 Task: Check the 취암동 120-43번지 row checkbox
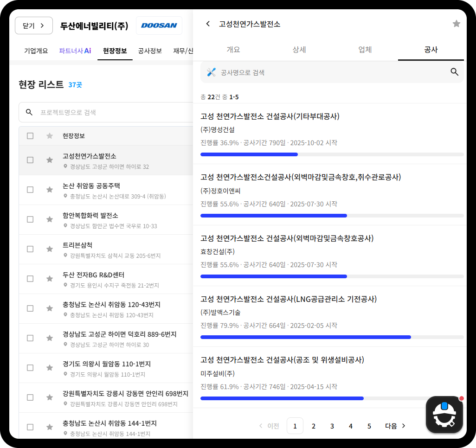[x=30, y=308]
